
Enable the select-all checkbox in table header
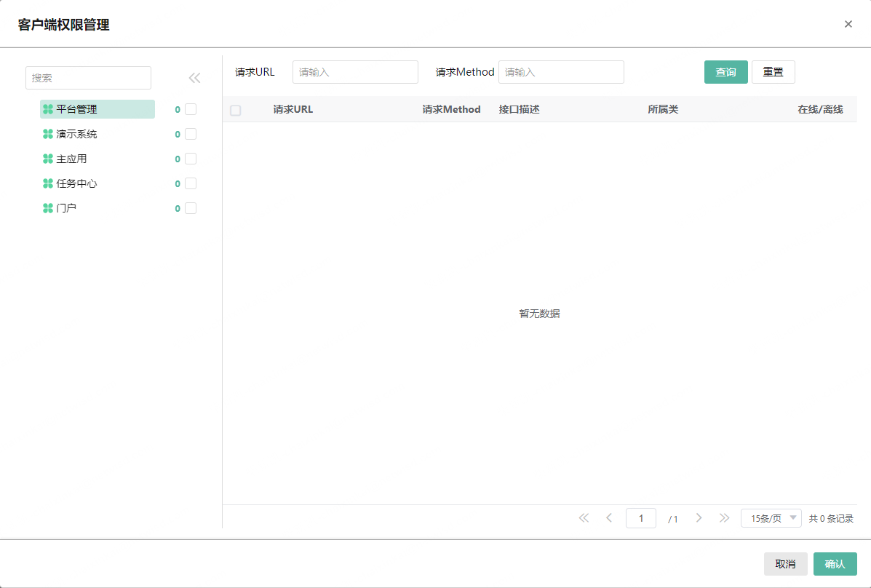click(x=235, y=110)
